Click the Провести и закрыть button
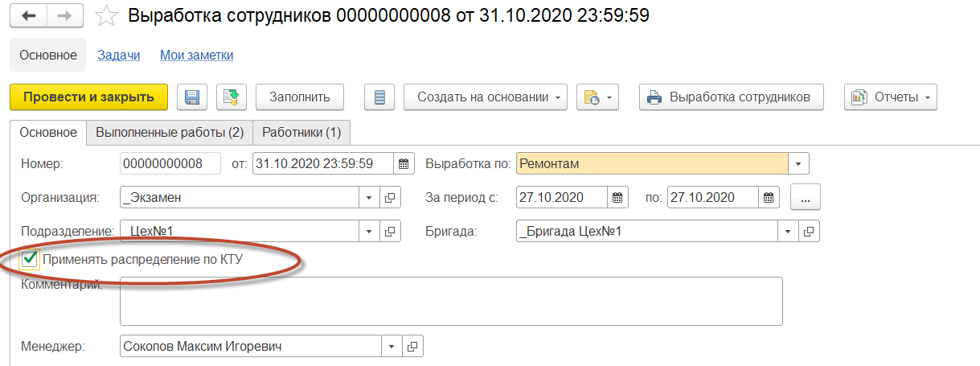The height and width of the screenshot is (366, 980). [x=88, y=97]
